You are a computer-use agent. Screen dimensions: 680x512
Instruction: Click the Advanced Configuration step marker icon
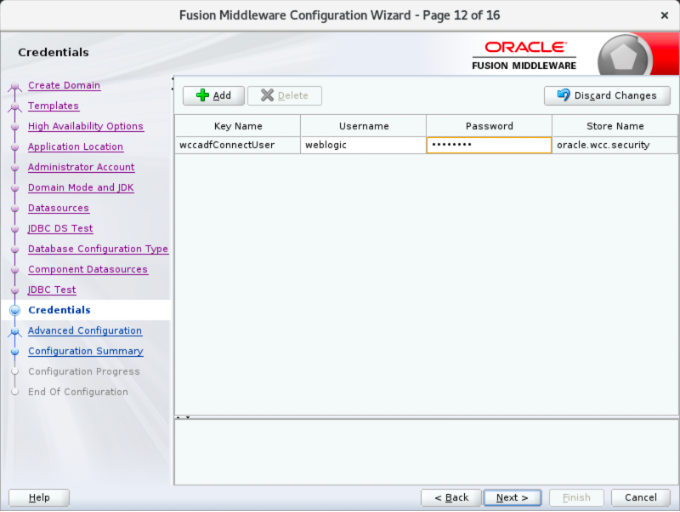(15, 332)
